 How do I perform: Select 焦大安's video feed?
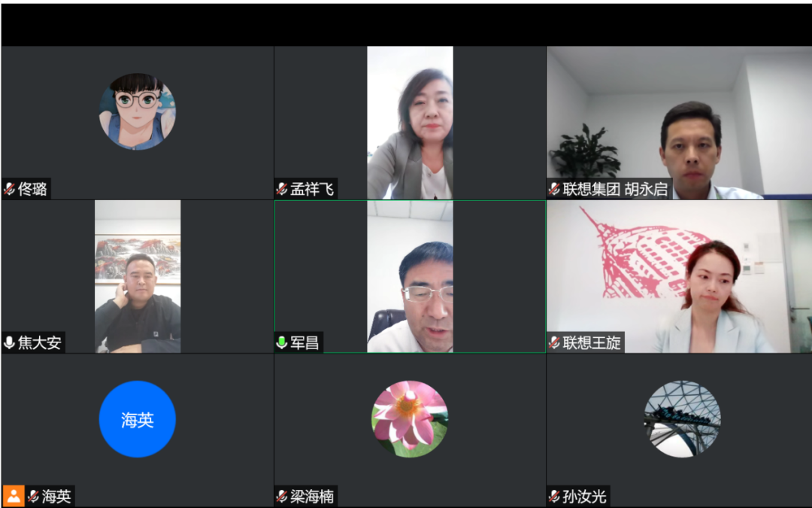138,277
